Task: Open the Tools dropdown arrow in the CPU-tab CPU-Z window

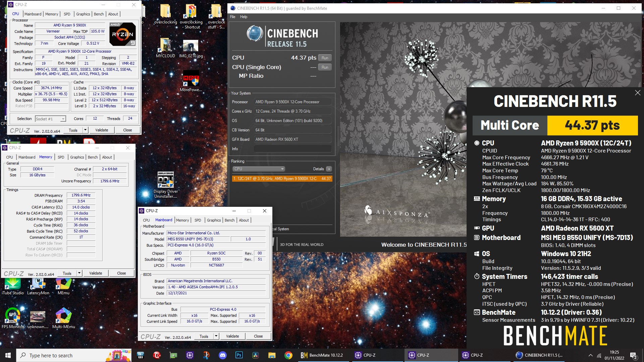Action: pyautogui.click(x=85, y=130)
